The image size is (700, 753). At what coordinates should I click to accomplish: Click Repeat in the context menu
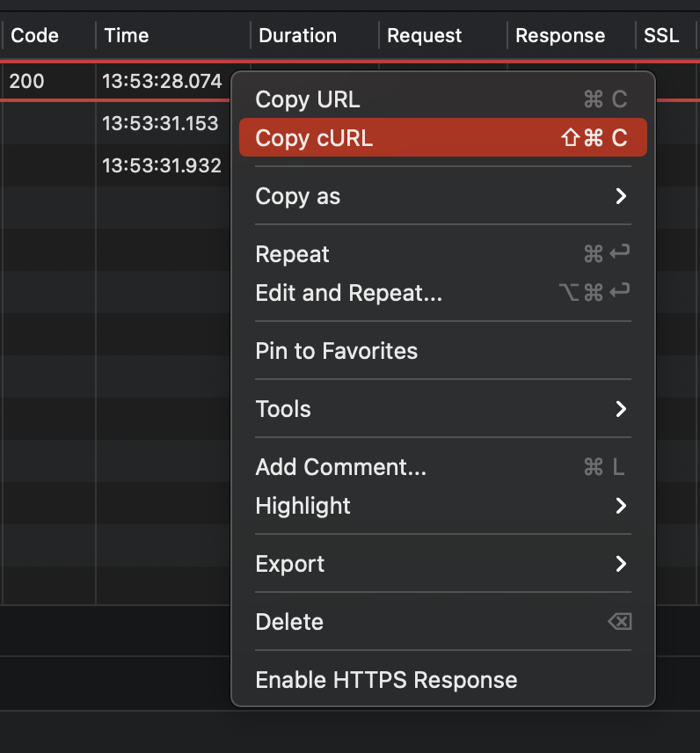tap(442, 254)
